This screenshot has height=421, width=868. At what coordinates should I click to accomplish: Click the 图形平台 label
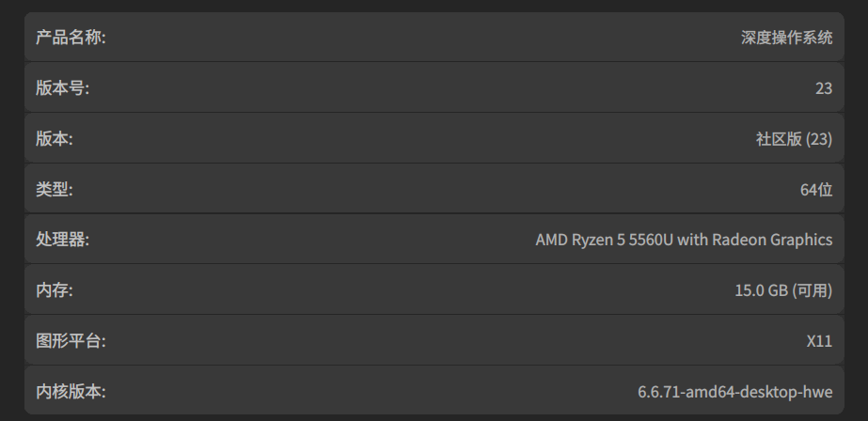pyautogui.click(x=71, y=341)
